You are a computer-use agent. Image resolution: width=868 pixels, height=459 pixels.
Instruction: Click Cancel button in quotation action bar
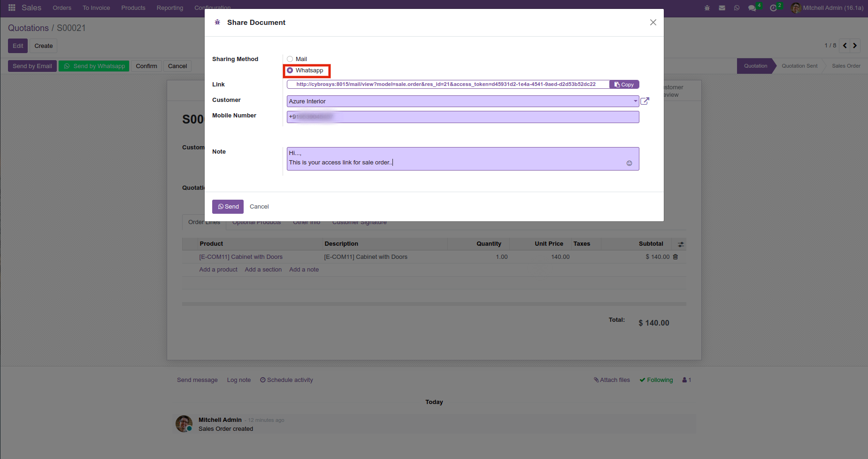coord(177,66)
